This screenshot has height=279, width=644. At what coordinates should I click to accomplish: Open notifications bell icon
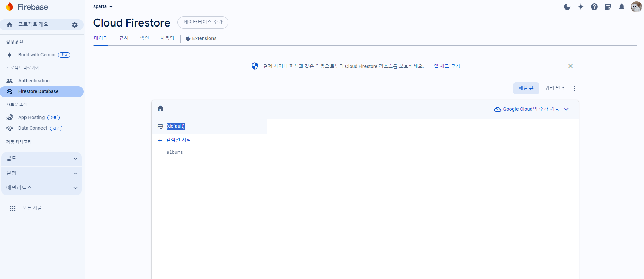click(x=622, y=7)
